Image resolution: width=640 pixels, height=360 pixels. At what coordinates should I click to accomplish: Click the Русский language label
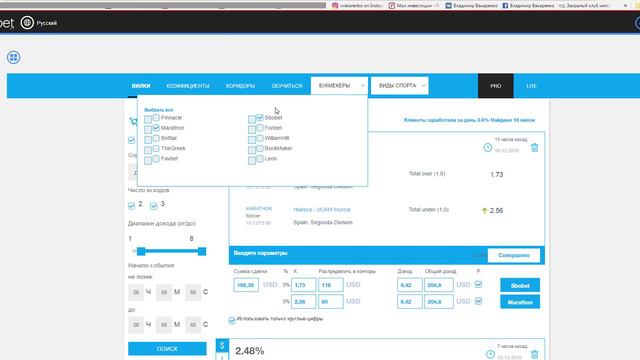click(x=47, y=23)
